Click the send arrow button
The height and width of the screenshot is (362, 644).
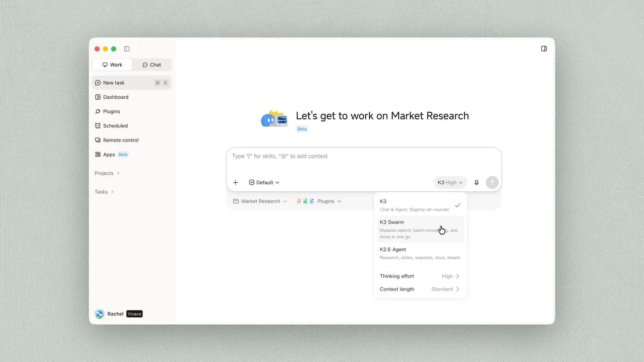(x=492, y=182)
